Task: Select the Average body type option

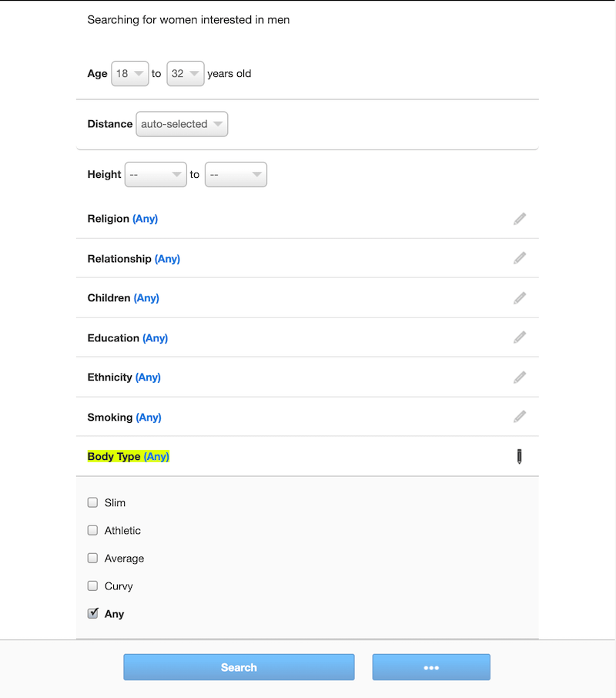Action: [92, 559]
